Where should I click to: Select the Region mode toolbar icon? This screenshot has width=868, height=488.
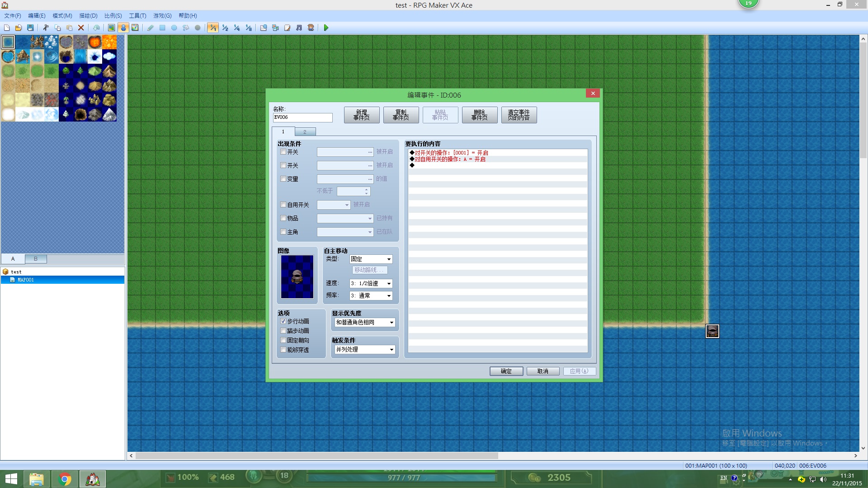(135, 28)
